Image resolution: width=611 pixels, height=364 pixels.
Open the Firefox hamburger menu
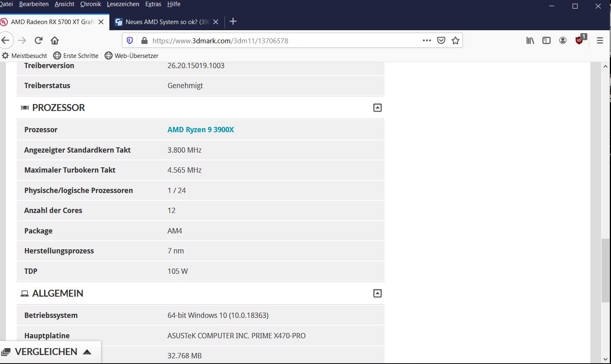(600, 40)
